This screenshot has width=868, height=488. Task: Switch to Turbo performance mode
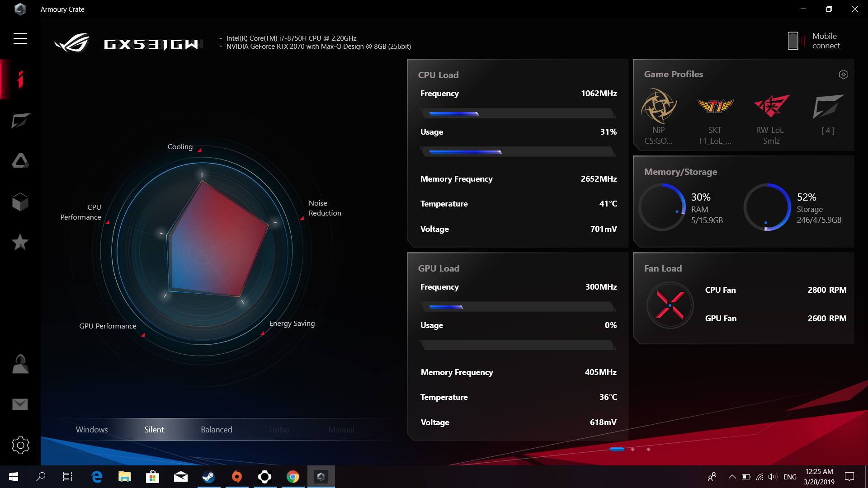279,430
